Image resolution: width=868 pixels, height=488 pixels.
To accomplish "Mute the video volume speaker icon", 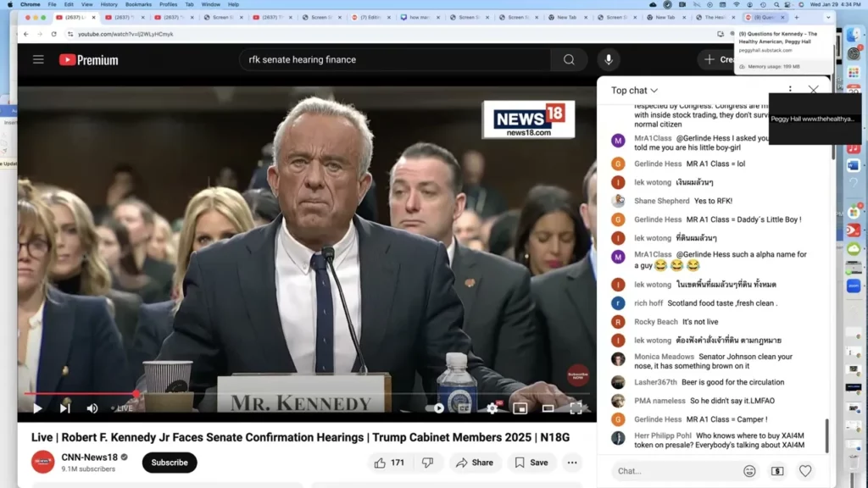I will [92, 408].
